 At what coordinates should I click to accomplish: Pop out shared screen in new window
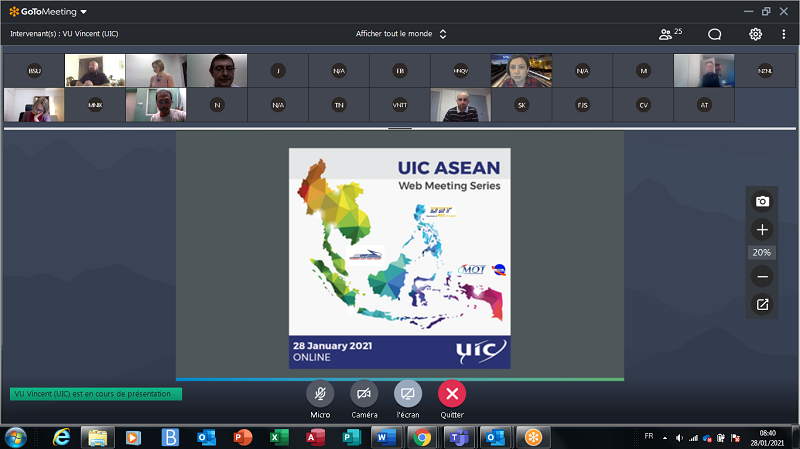click(762, 305)
